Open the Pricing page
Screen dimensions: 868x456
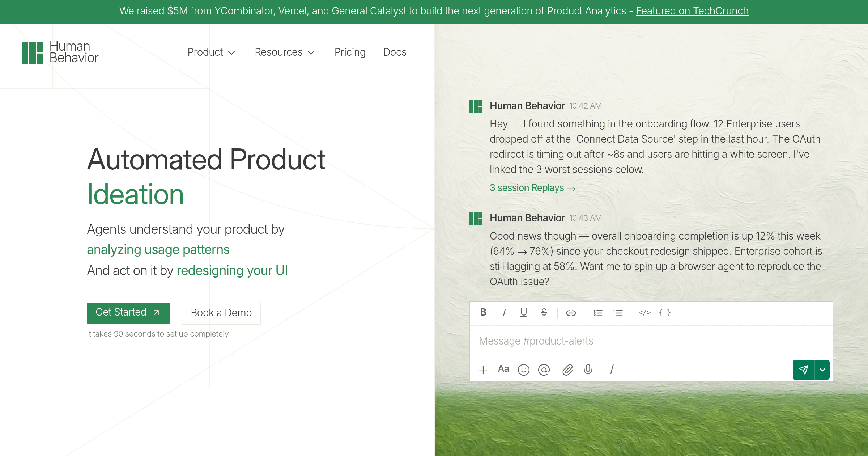(350, 52)
